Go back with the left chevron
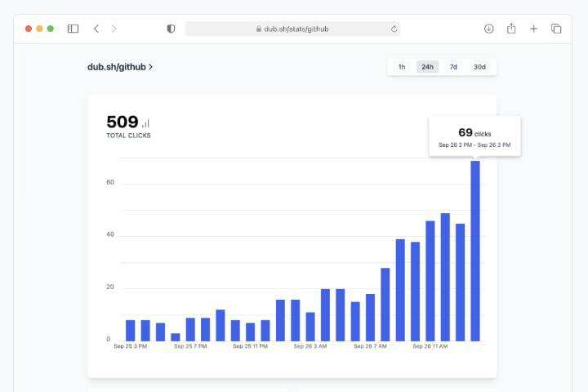 click(x=96, y=29)
